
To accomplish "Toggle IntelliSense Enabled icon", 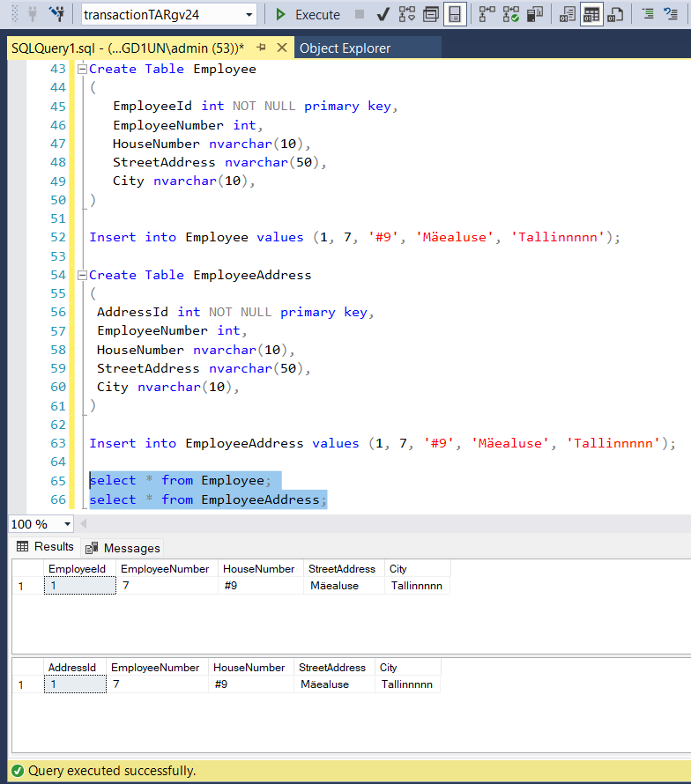I will click(x=455, y=14).
